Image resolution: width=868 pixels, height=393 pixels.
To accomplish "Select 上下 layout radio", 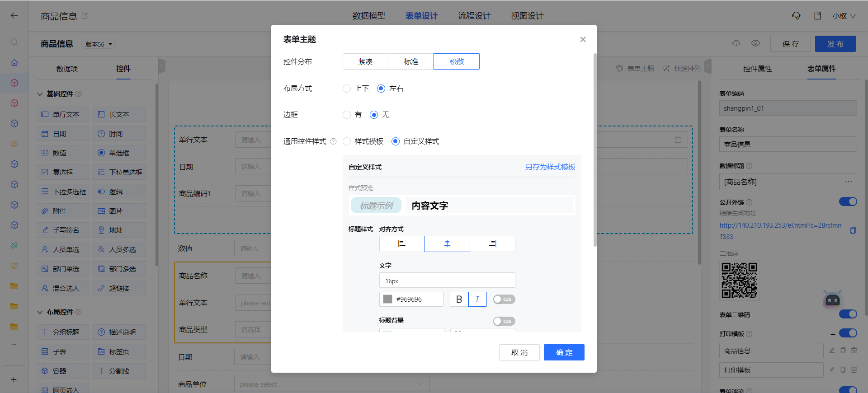I will [347, 89].
